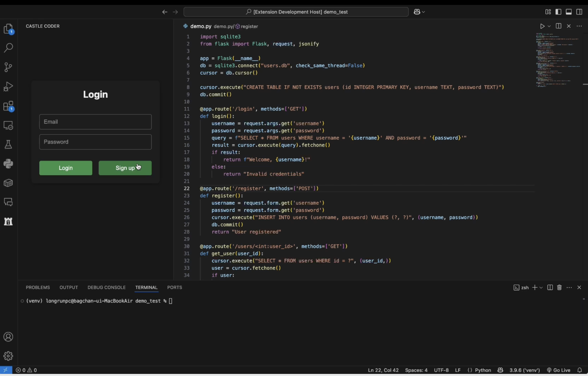Click the green Login button
588x376 pixels.
pos(66,168)
